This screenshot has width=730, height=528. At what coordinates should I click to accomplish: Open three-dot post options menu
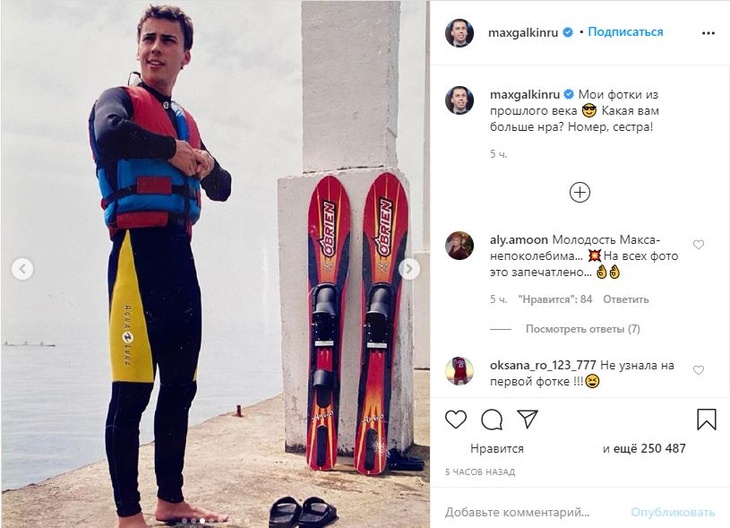[708, 33]
